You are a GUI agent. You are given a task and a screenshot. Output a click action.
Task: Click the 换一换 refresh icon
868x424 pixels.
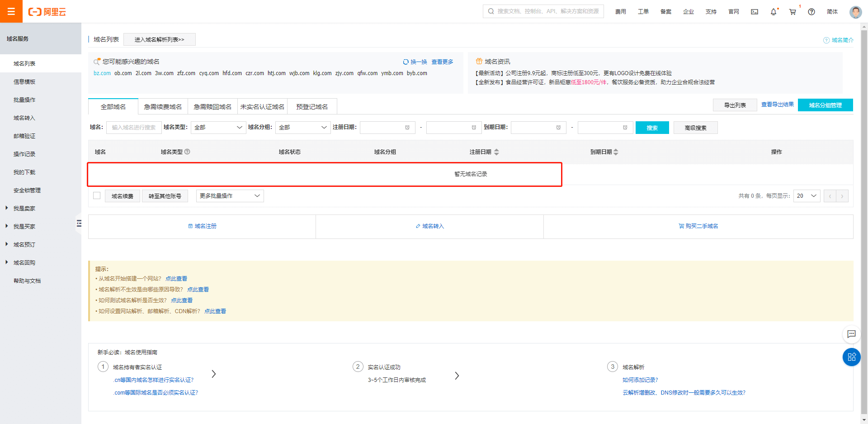point(406,62)
